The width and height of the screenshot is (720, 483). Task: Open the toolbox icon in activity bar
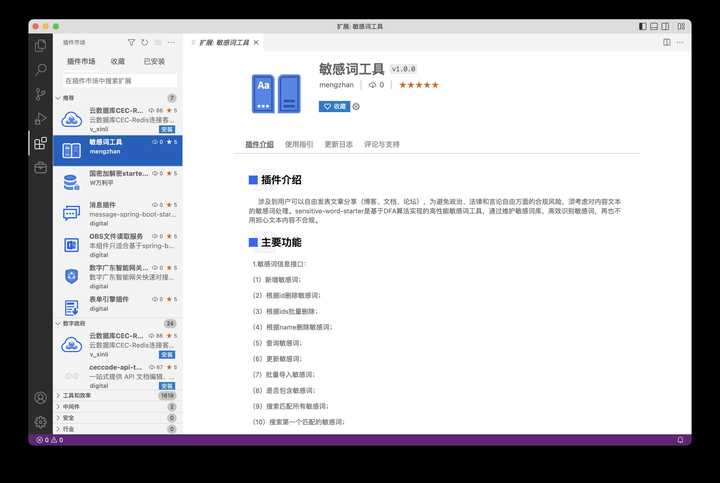coord(40,168)
